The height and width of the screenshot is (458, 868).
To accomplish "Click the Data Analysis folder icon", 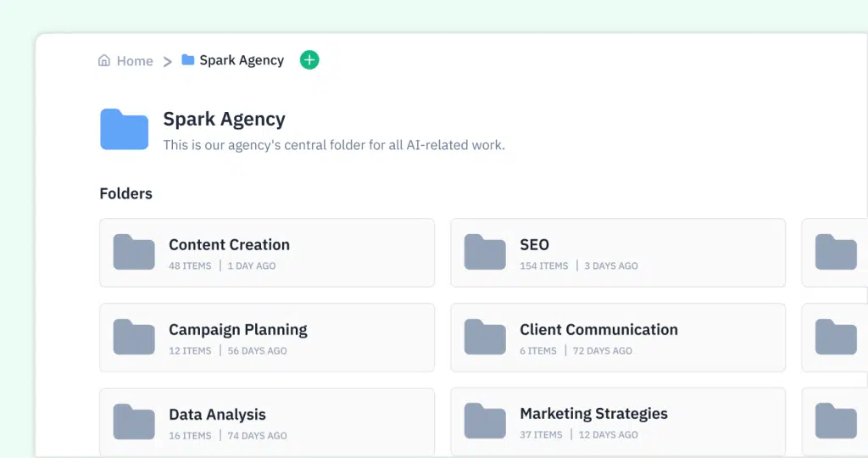I will coord(134,422).
